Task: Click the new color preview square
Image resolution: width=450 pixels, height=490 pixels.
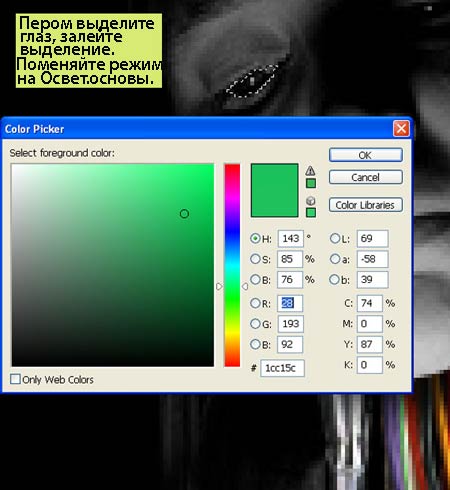Action: pyautogui.click(x=275, y=190)
